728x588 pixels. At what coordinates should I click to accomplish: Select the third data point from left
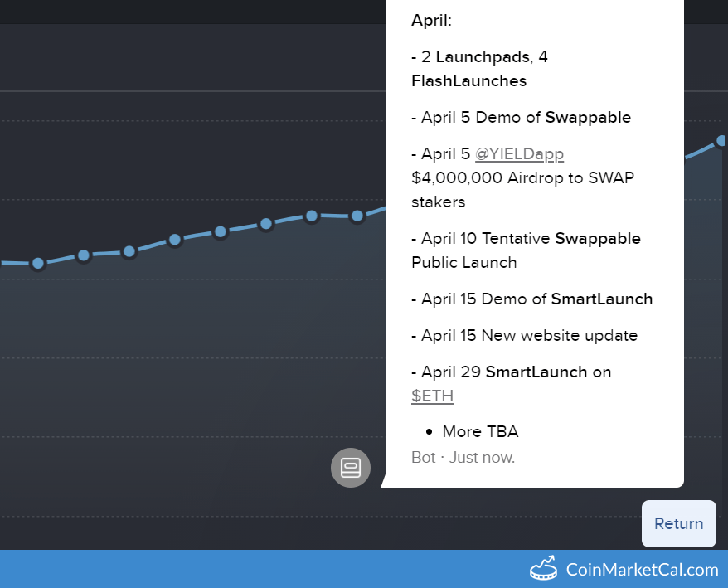tap(129, 251)
